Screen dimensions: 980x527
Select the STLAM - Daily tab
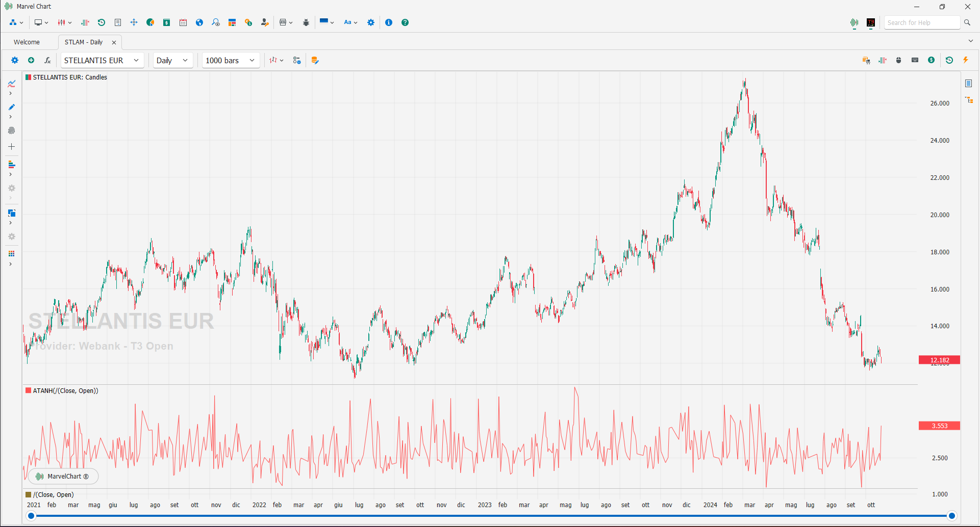pos(84,42)
